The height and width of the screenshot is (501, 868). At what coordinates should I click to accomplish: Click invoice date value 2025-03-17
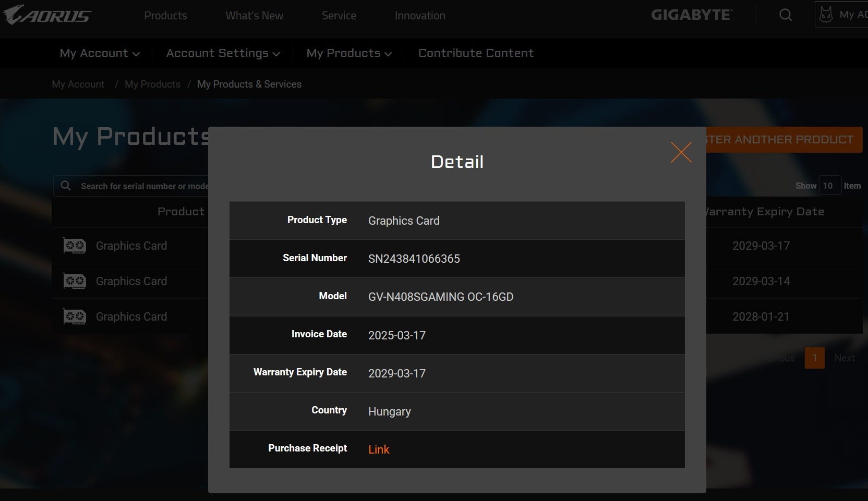click(397, 335)
